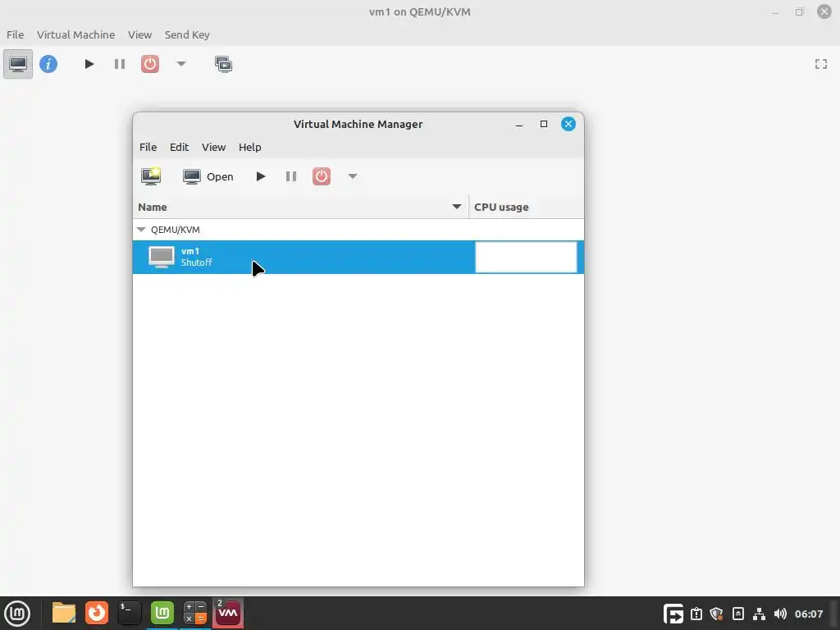The image size is (840, 630).
Task: Open shutdown options dropdown arrow in vm1 window
Action: coord(181,64)
